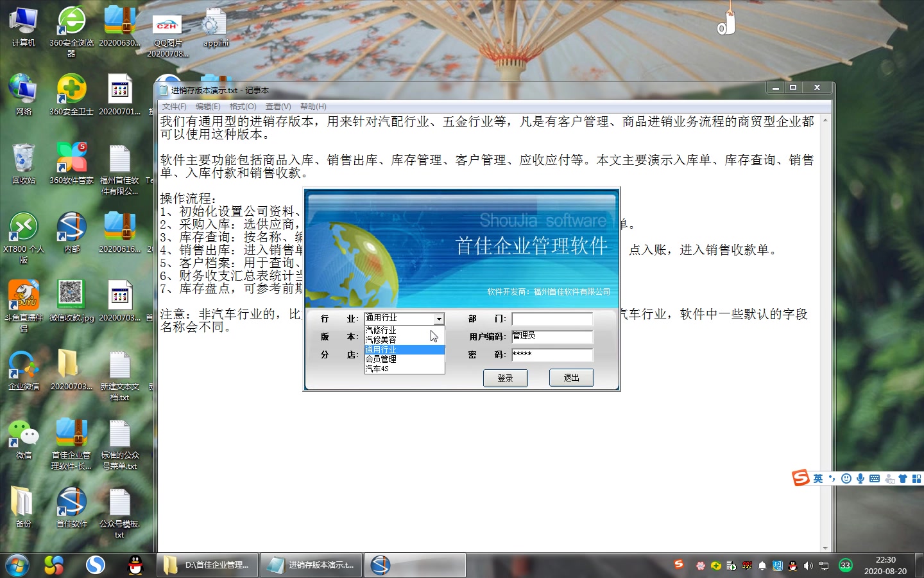The image size is (924, 578).
Task: Choose 汽修行业 from the dropdown list
Action: coord(404,330)
